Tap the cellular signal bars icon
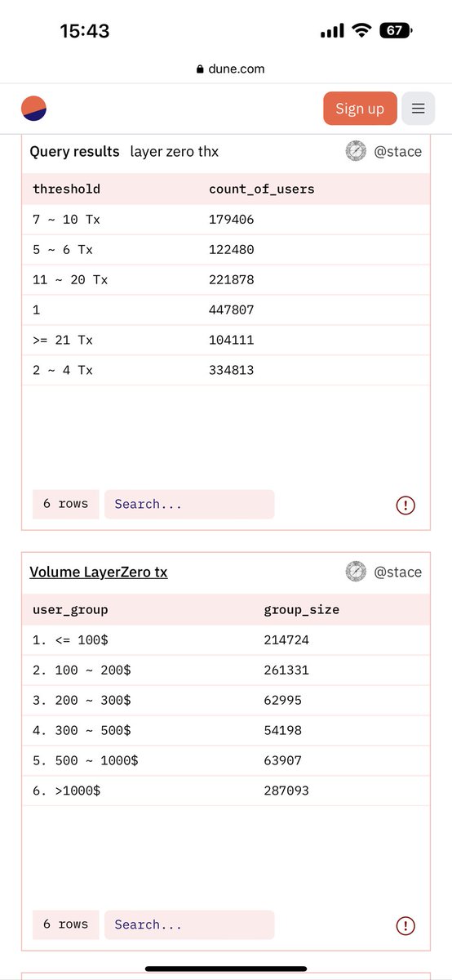The height and width of the screenshot is (980, 452). 332,31
